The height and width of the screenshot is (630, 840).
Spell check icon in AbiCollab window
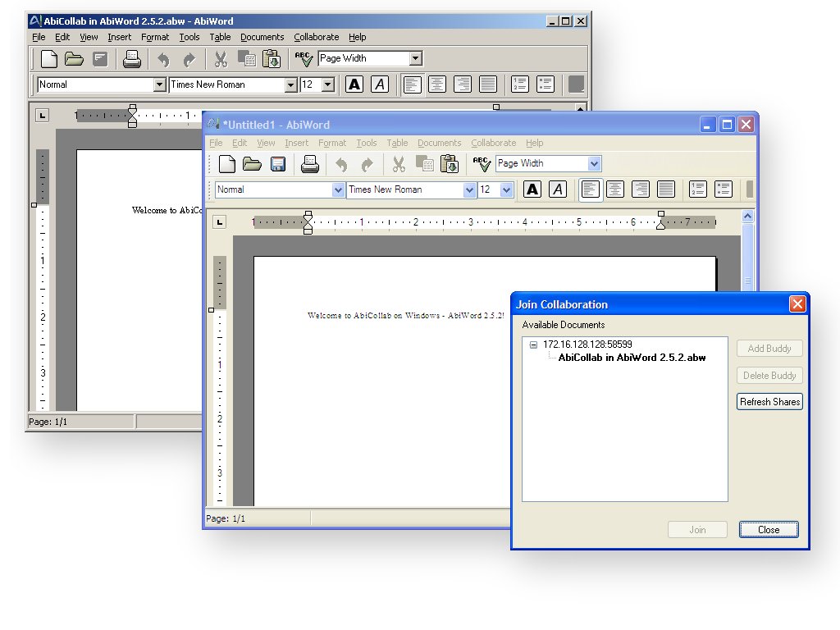304,59
